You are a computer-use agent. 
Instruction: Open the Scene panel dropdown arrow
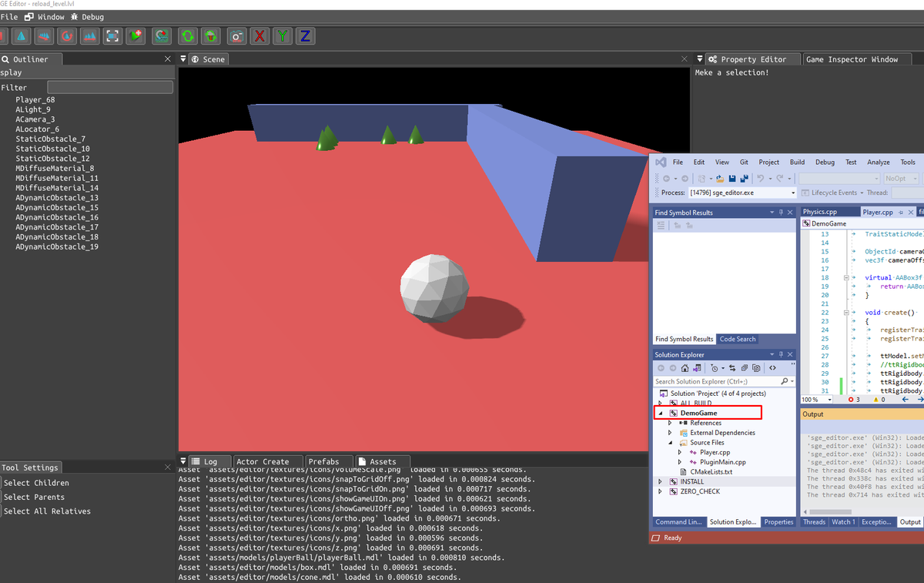pos(183,59)
